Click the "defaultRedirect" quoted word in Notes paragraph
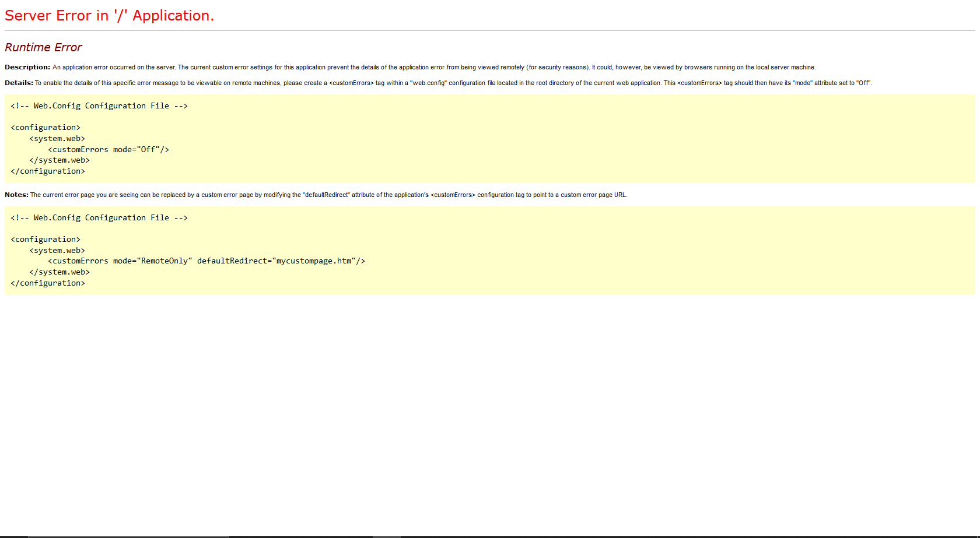This screenshot has width=980, height=538. (x=326, y=195)
